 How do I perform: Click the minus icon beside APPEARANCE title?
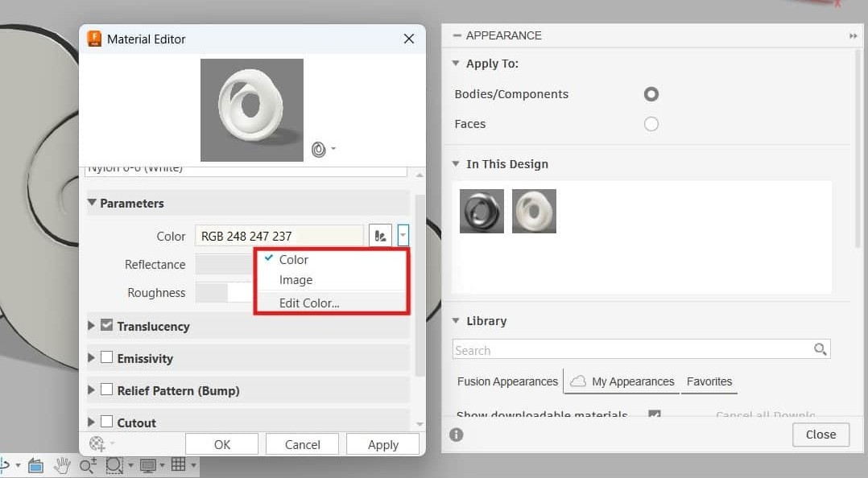(457, 35)
